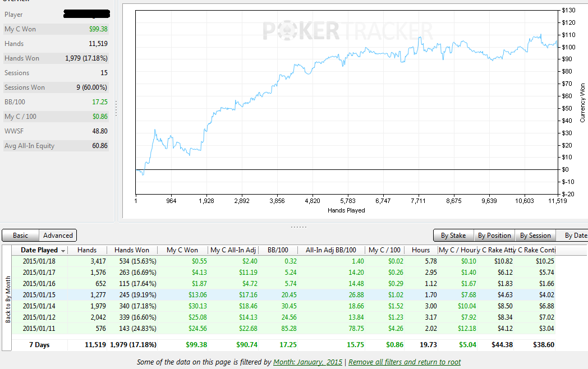Image resolution: width=588 pixels, height=369 pixels.
Task: Group results By Stake
Action: (453, 236)
